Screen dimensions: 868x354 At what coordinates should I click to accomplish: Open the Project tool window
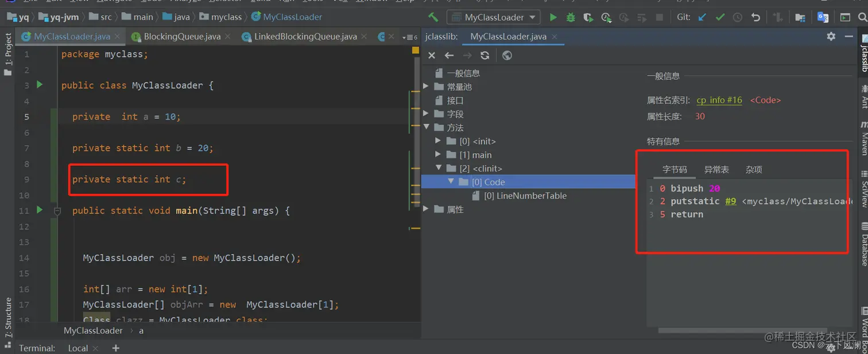[x=8, y=55]
